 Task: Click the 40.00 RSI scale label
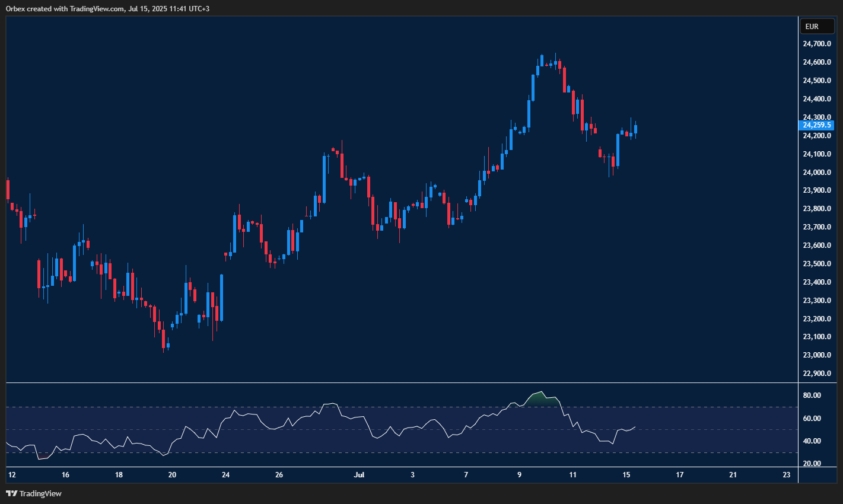(x=812, y=441)
